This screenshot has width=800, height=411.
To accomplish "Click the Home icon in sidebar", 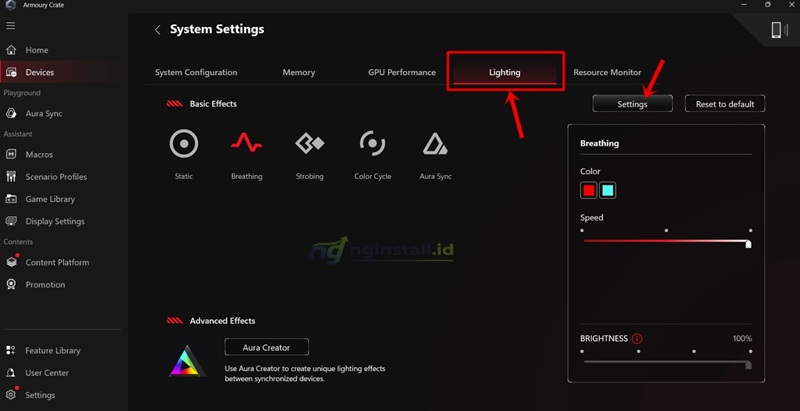I will tap(11, 50).
